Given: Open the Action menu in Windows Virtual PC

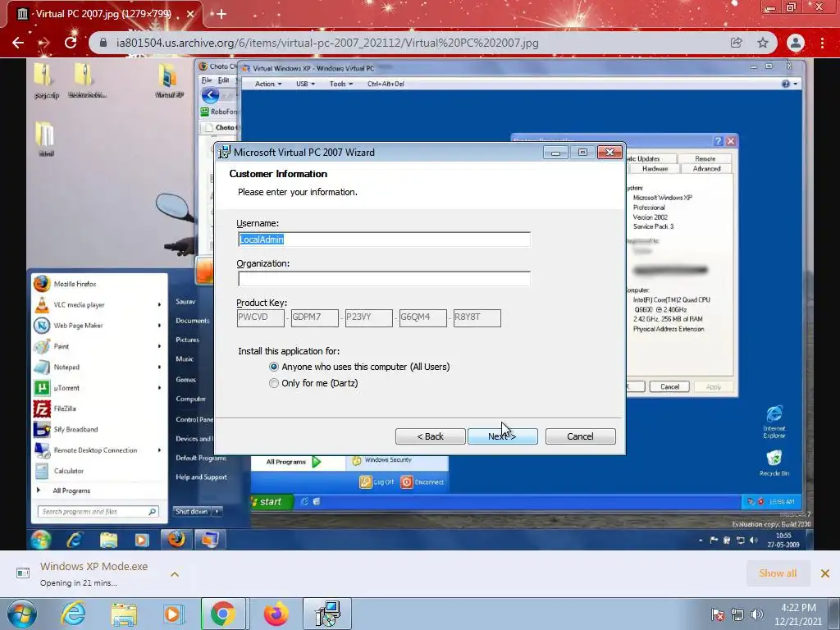Looking at the screenshot, I should tap(268, 84).
